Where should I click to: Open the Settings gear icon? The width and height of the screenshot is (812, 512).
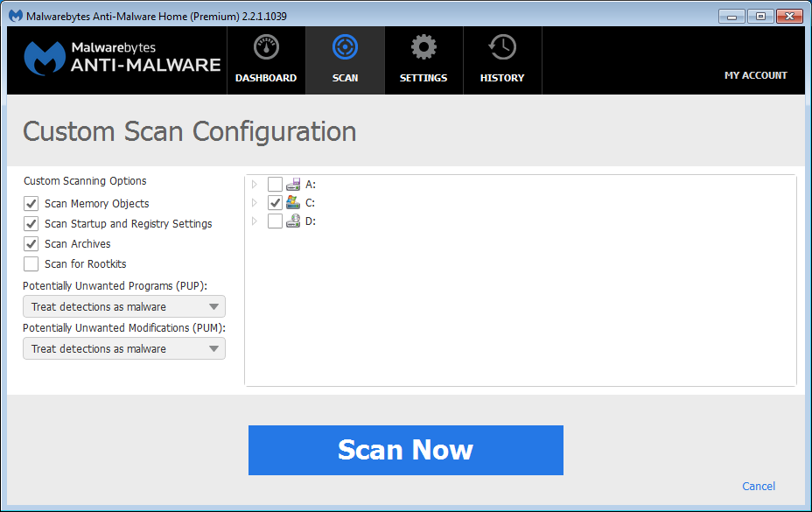pos(423,47)
